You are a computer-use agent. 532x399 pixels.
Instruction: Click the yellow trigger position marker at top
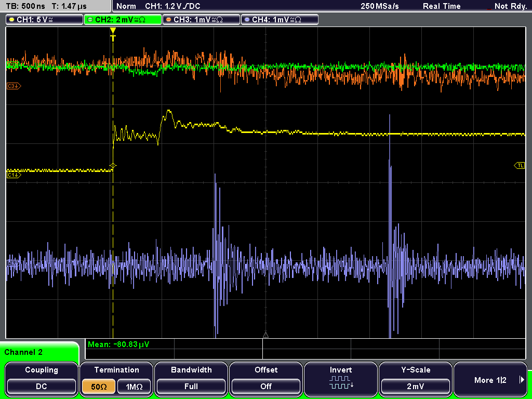click(x=113, y=34)
